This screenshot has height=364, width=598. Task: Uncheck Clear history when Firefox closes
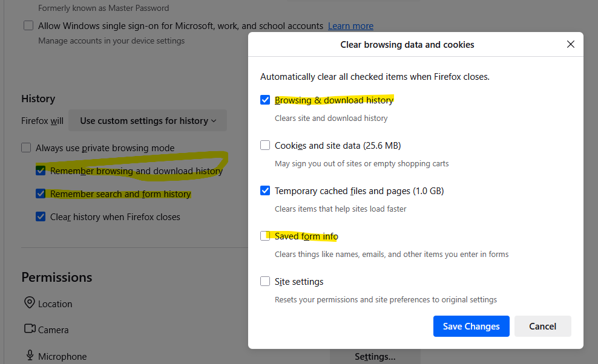coord(41,216)
